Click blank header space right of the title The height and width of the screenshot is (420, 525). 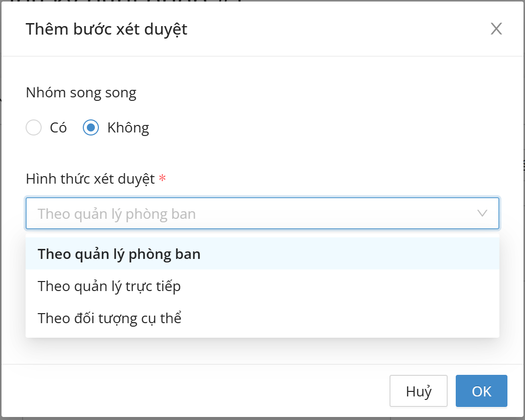(x=336, y=29)
